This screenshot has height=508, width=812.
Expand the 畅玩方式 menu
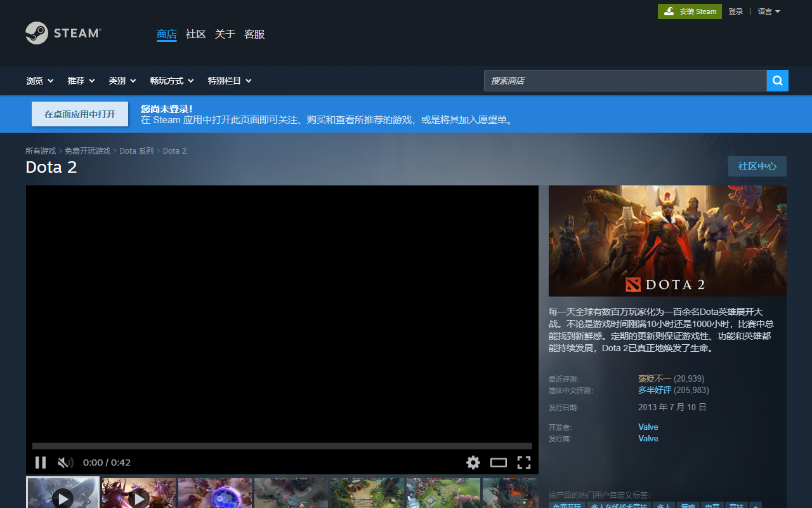[x=172, y=81]
